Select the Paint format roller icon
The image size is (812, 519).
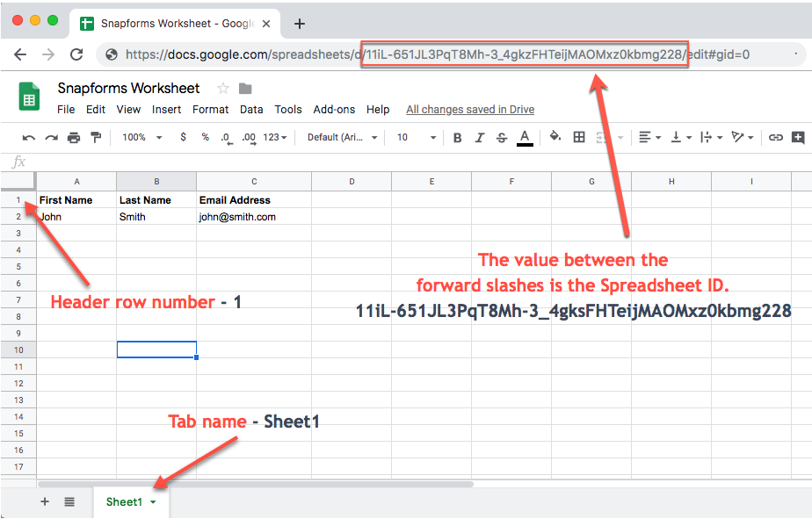pos(96,137)
